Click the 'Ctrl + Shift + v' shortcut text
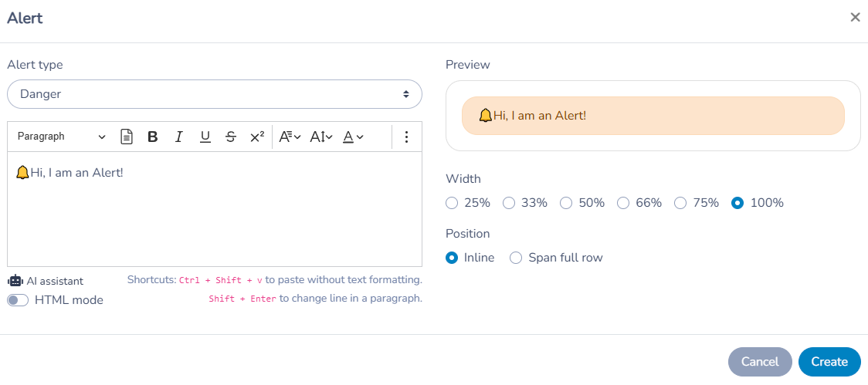868x385 pixels. tap(222, 280)
